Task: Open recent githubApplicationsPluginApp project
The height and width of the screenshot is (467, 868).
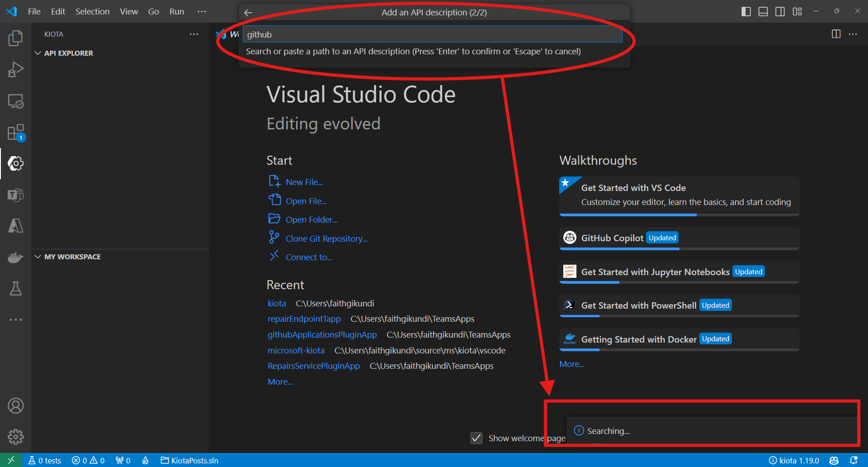Action: click(322, 335)
